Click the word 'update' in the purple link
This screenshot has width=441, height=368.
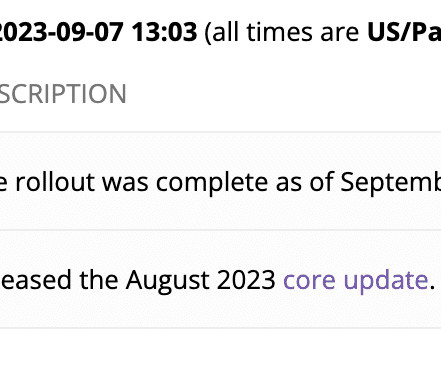386,281
